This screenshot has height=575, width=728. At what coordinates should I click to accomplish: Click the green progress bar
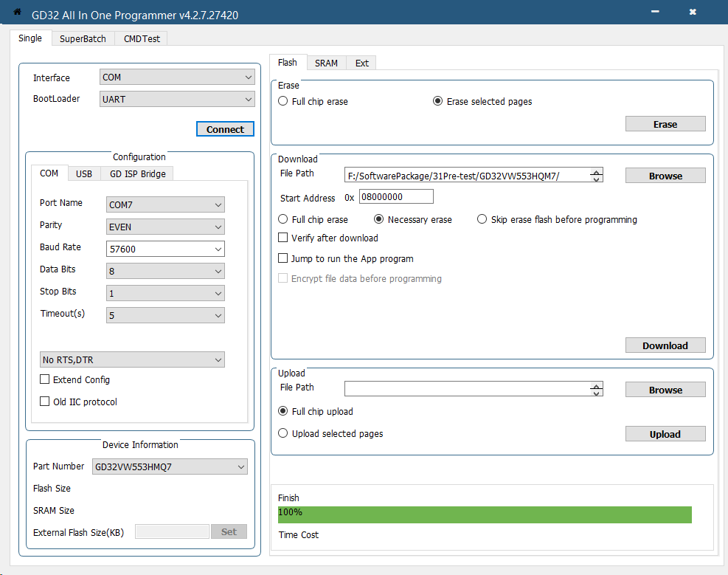click(485, 514)
